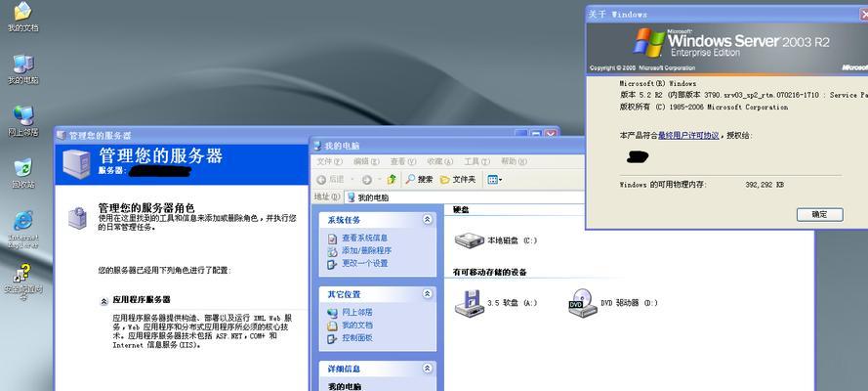The image size is (868, 391).
Task: Click the 控制面板 icon in side panel
Action: pos(332,338)
